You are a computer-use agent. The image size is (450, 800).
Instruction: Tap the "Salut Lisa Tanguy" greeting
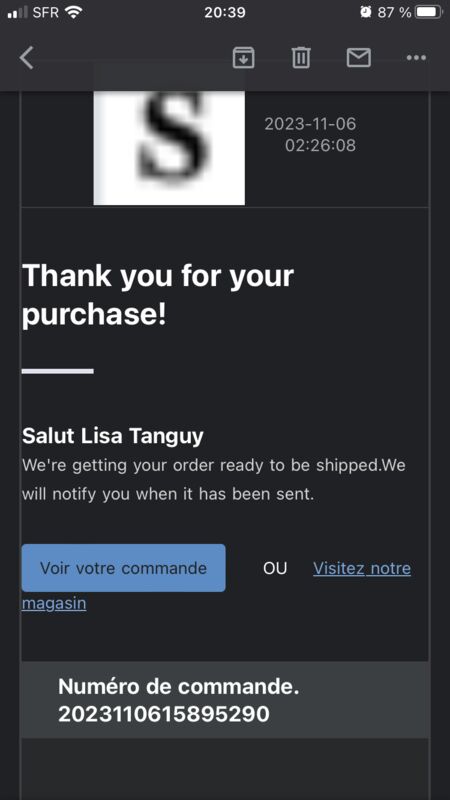pos(113,436)
